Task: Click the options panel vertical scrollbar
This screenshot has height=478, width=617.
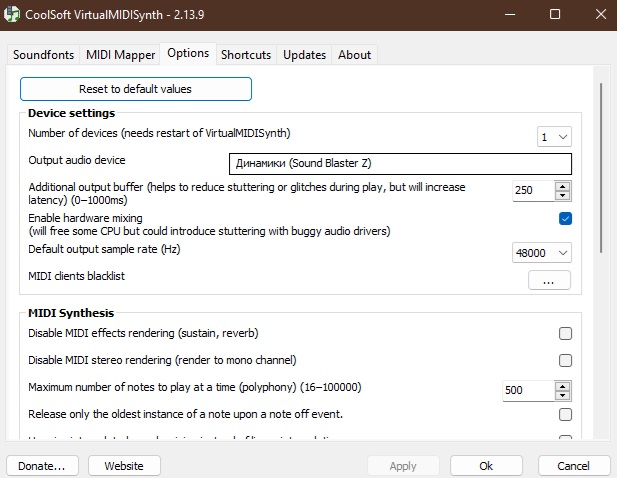Action: [600, 168]
